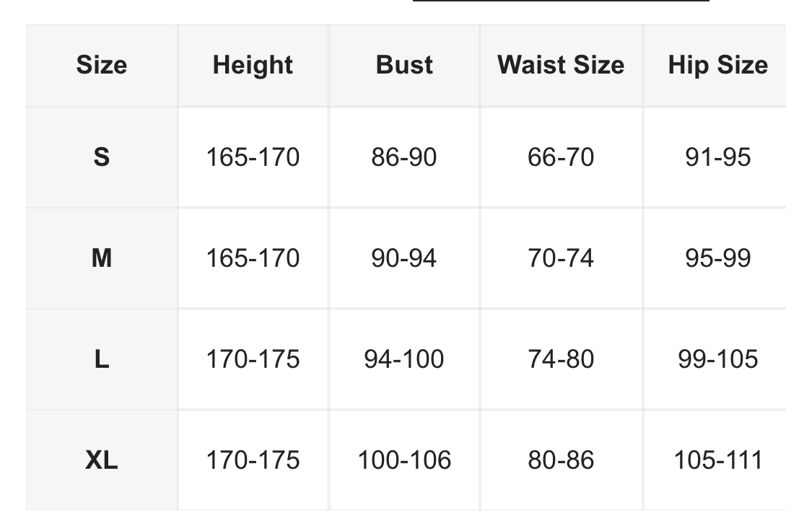This screenshot has height=520, width=812.
Task: Select the L size row label
Action: coord(101,358)
